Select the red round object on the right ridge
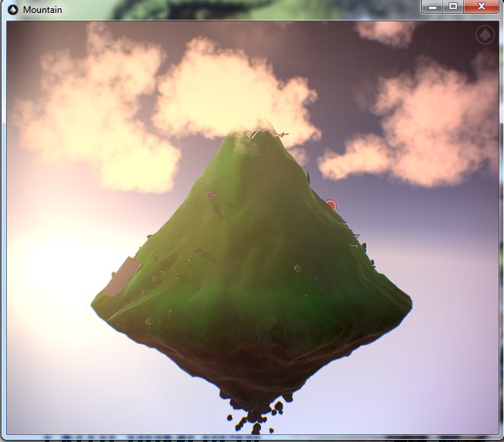 tap(331, 204)
